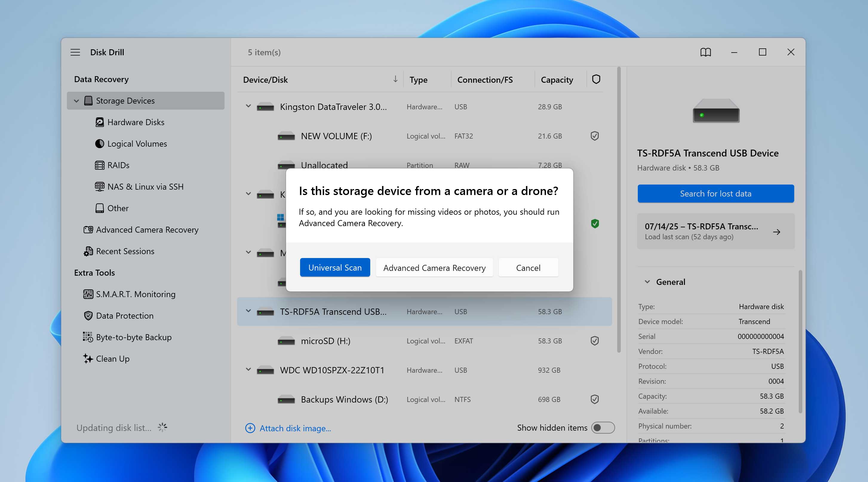The height and width of the screenshot is (482, 868).
Task: Click the RAIDs sidebar icon
Action: (99, 165)
